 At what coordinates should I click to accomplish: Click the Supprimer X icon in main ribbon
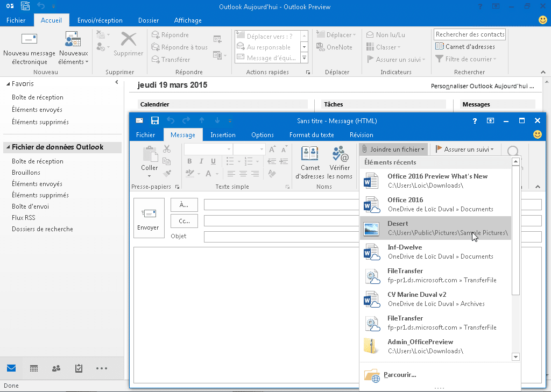point(129,39)
